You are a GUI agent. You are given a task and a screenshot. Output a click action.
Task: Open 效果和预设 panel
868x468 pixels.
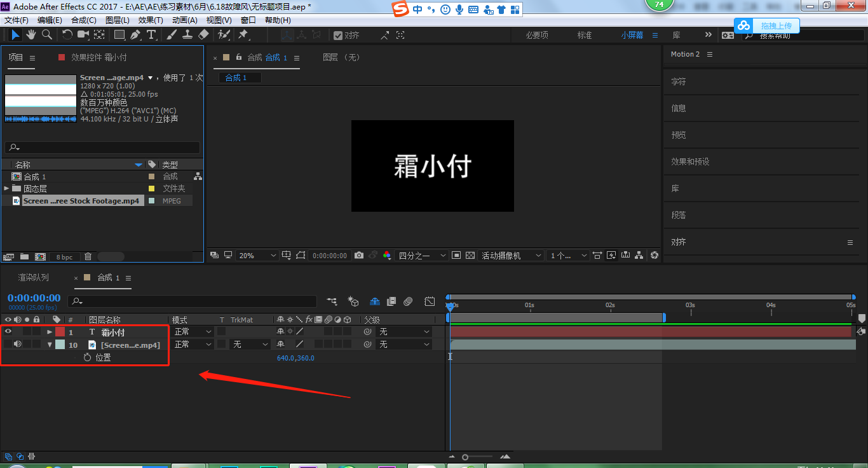click(x=690, y=162)
